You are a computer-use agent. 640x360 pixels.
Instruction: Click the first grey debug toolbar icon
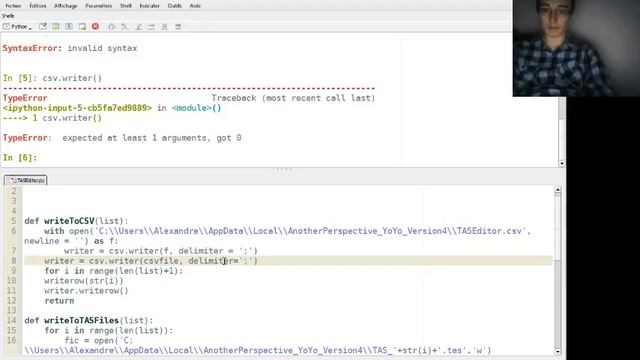click(x=111, y=27)
